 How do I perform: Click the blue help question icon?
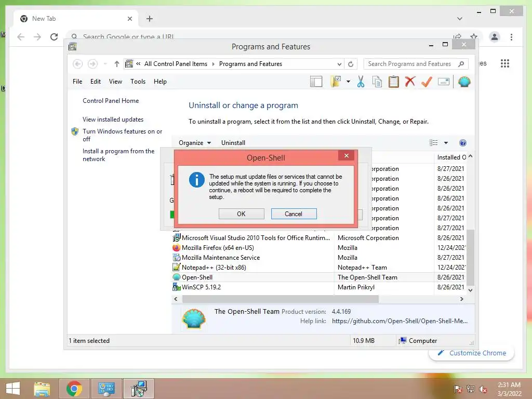point(463,143)
